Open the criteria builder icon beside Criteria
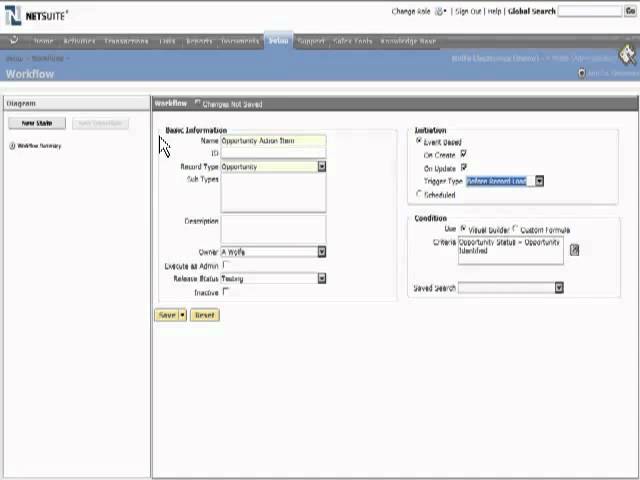The width and height of the screenshot is (640, 480). click(574, 249)
